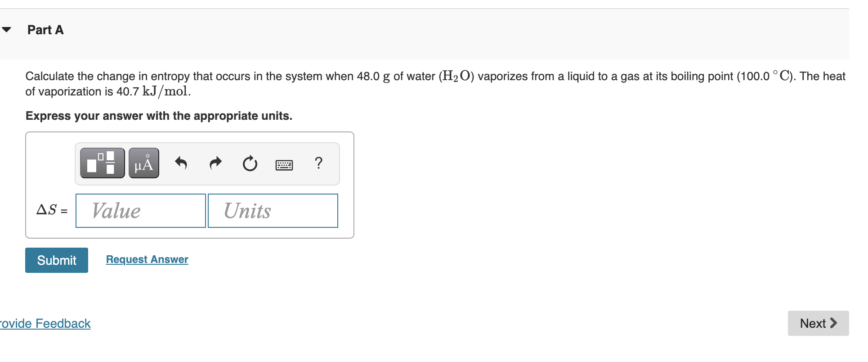
Task: Advance using the Next button
Action: point(818,323)
